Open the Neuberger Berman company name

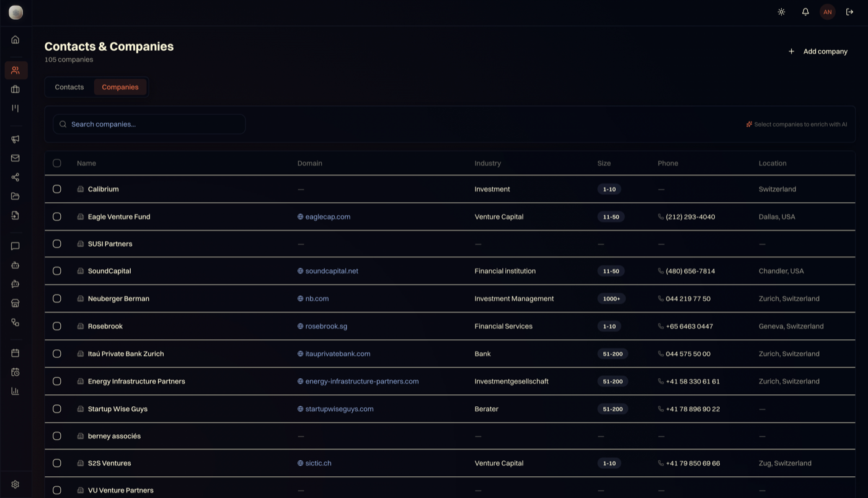click(x=118, y=299)
